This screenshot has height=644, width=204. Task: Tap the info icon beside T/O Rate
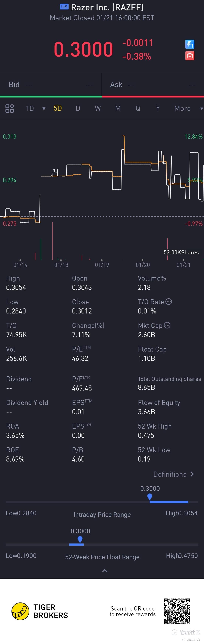pos(169,302)
